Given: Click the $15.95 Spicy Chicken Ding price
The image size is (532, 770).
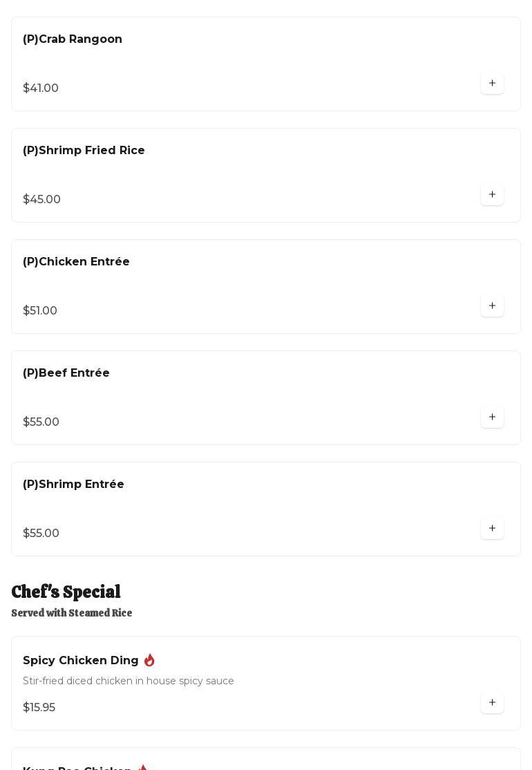Looking at the screenshot, I should click(x=39, y=708).
